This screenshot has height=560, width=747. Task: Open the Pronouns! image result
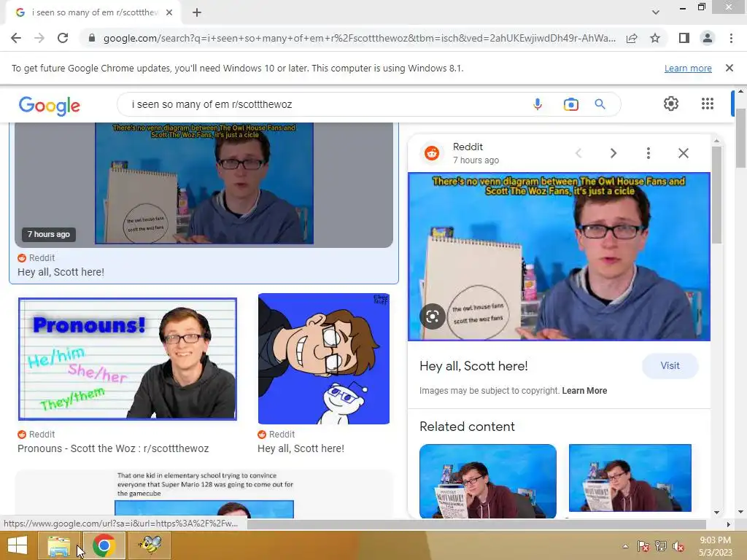[x=128, y=359]
